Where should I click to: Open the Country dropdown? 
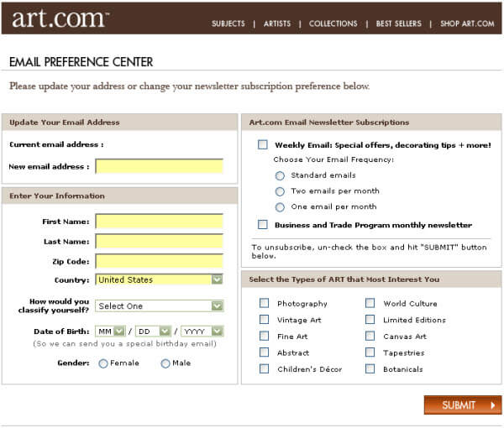[159, 279]
